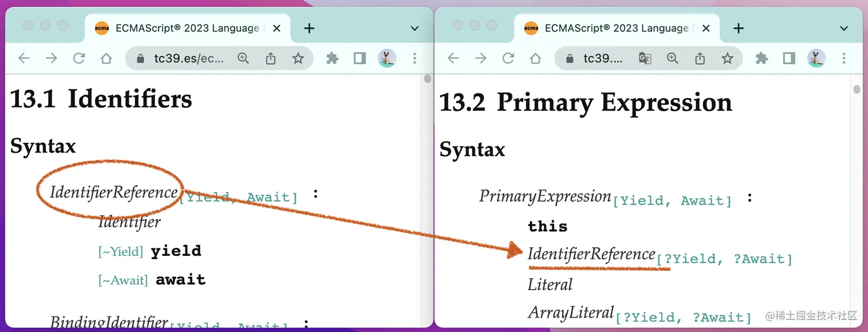Screen dimensions: 868x332
Task: Click zoom magnifier icon in left address bar
Action: point(243,58)
